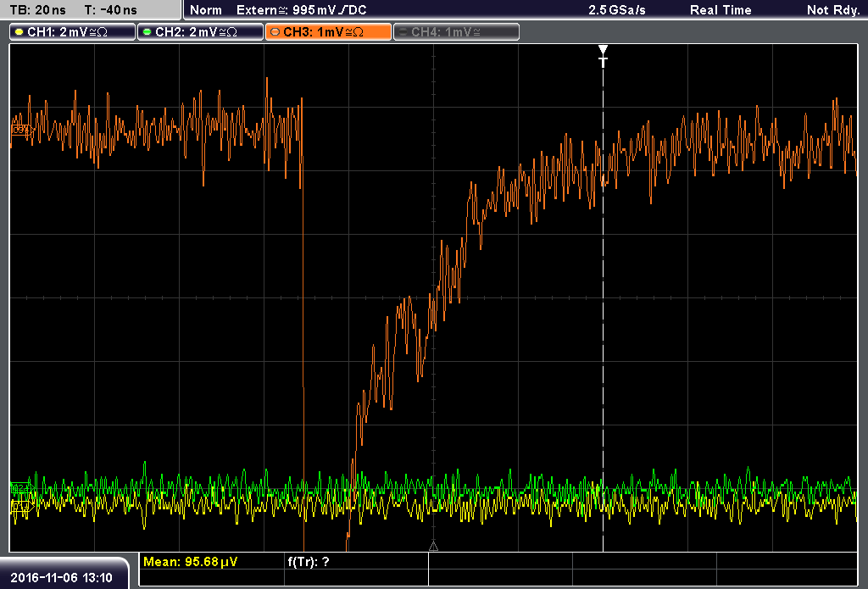Click the trigger position T marker

click(603, 56)
